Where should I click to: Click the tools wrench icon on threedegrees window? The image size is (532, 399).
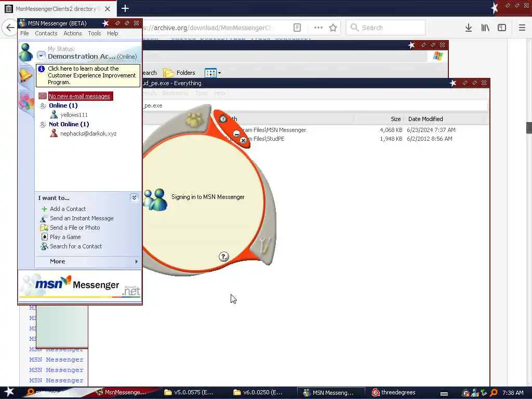pyautogui.click(x=264, y=245)
